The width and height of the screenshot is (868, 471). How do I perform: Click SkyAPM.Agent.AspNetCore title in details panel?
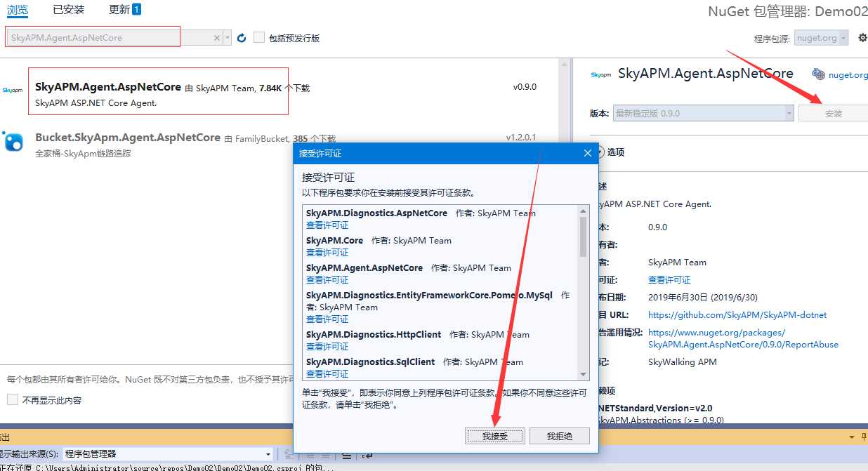point(706,74)
